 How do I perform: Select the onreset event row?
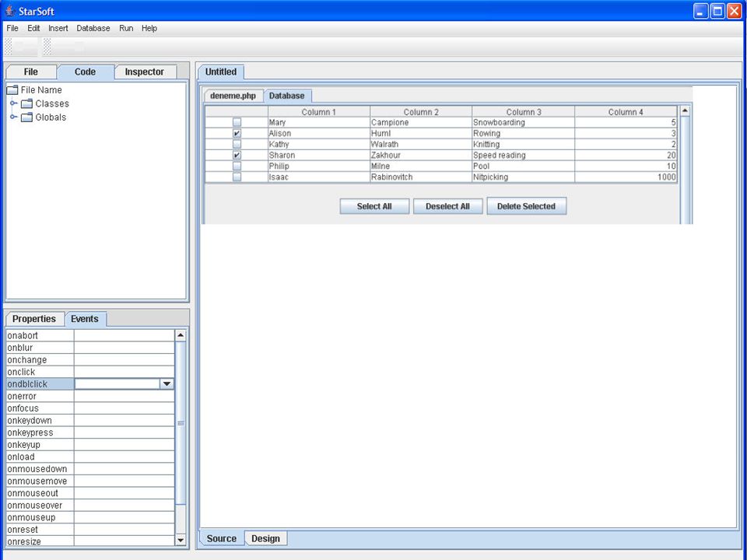90,530
